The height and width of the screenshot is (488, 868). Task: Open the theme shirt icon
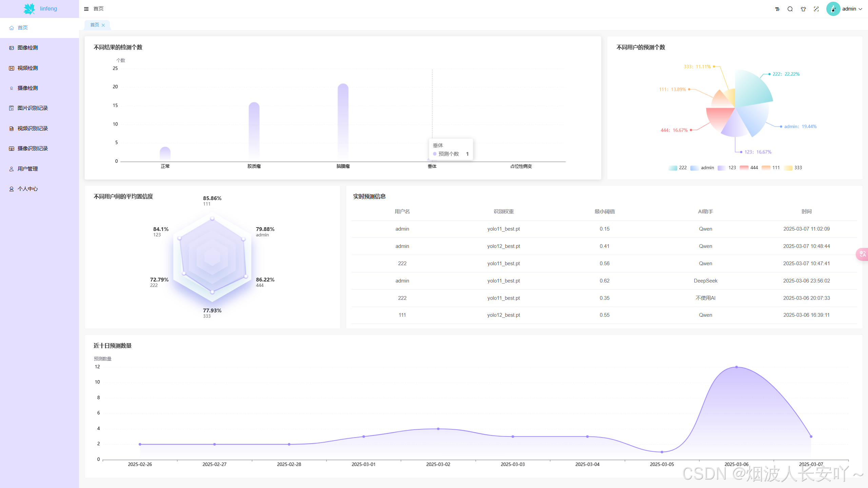pos(803,9)
